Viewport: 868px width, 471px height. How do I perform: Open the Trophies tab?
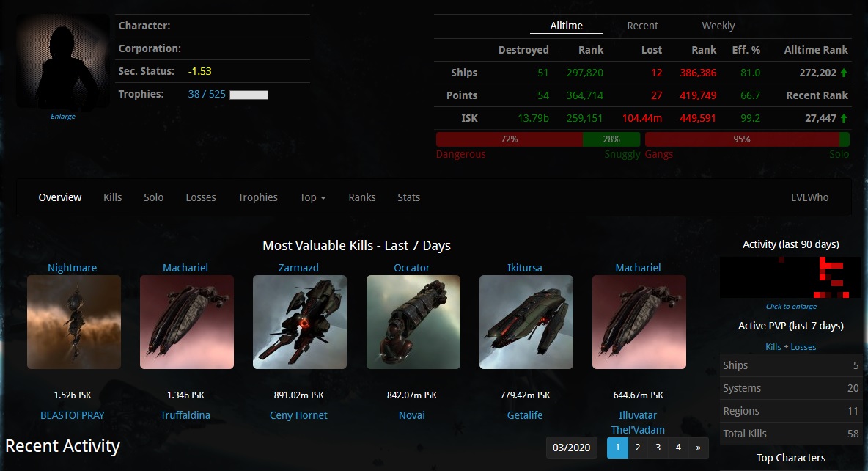point(258,197)
